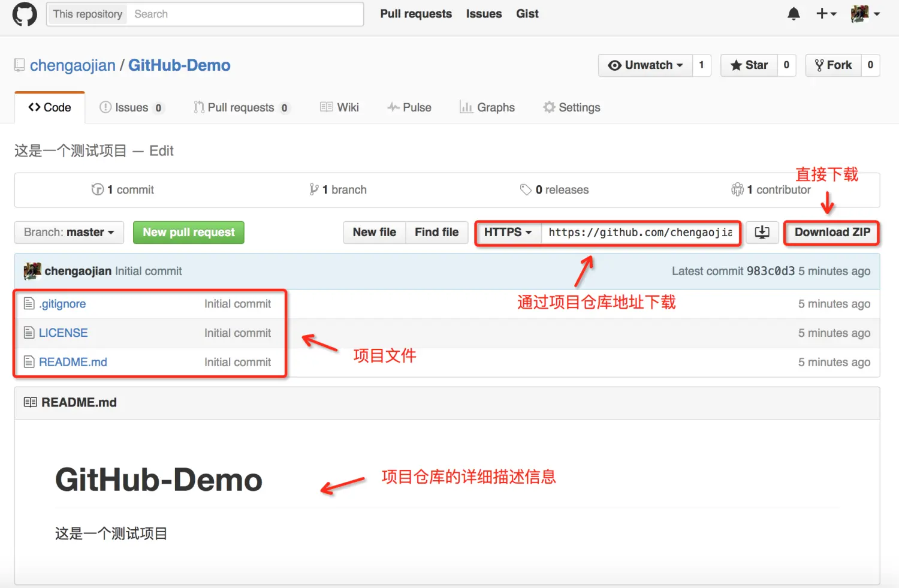Click the Download ZIP button

(832, 233)
